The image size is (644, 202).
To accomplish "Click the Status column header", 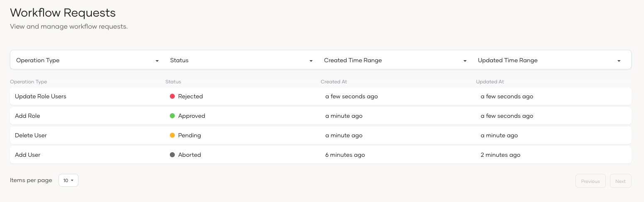I will coord(173,82).
